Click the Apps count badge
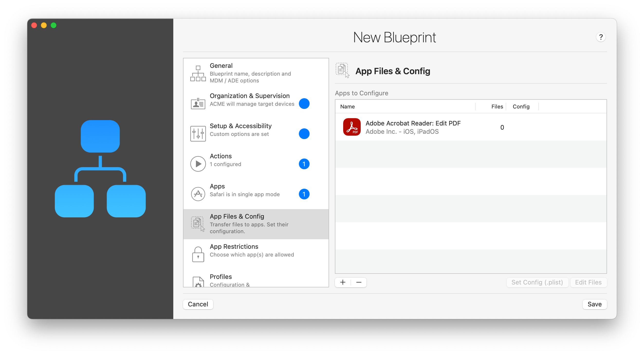This screenshot has height=355, width=644. (304, 194)
